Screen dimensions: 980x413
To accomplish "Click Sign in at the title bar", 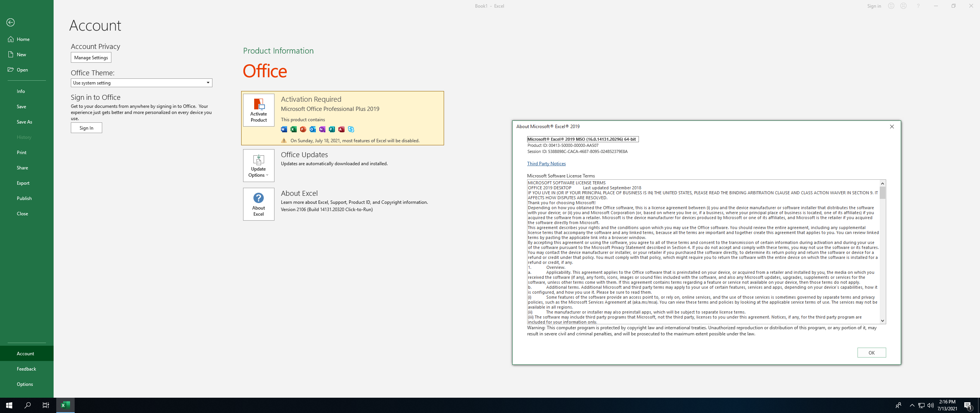I will (874, 6).
